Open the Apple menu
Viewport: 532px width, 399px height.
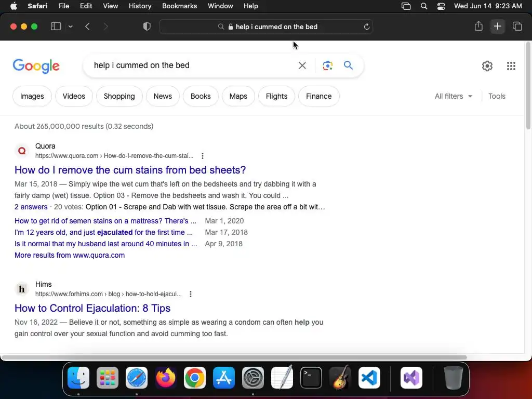click(14, 6)
